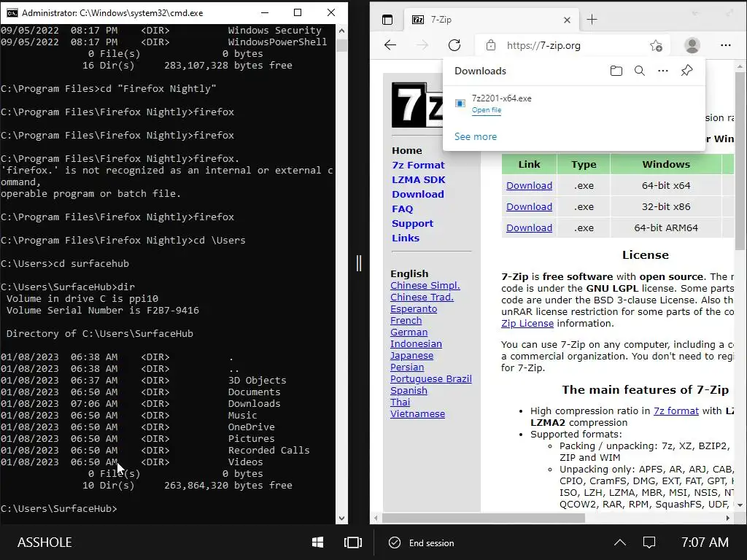The image size is (747, 560).
Task: Select the 7-Zip tab
Action: click(x=490, y=20)
